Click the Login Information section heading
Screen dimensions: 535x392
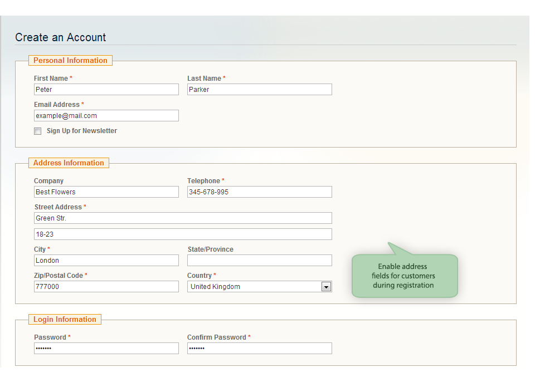click(65, 320)
